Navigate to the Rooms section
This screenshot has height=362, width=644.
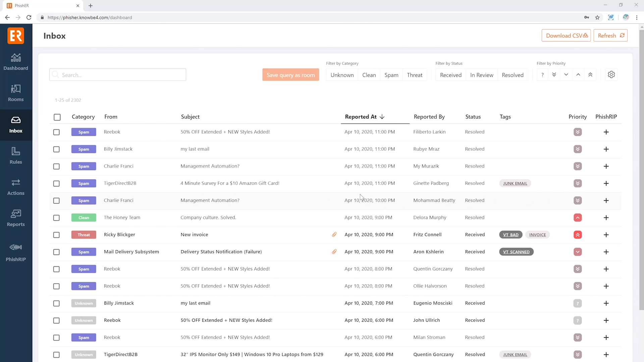[x=16, y=93]
